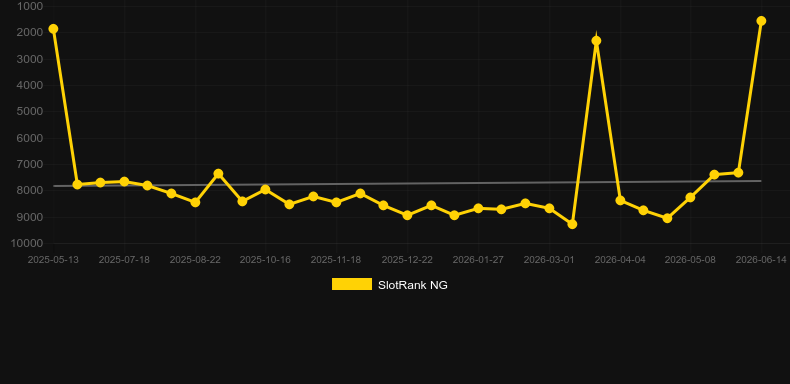790x384 pixels.
Task: Select the data point above 2025-12-22
Action: [407, 215]
